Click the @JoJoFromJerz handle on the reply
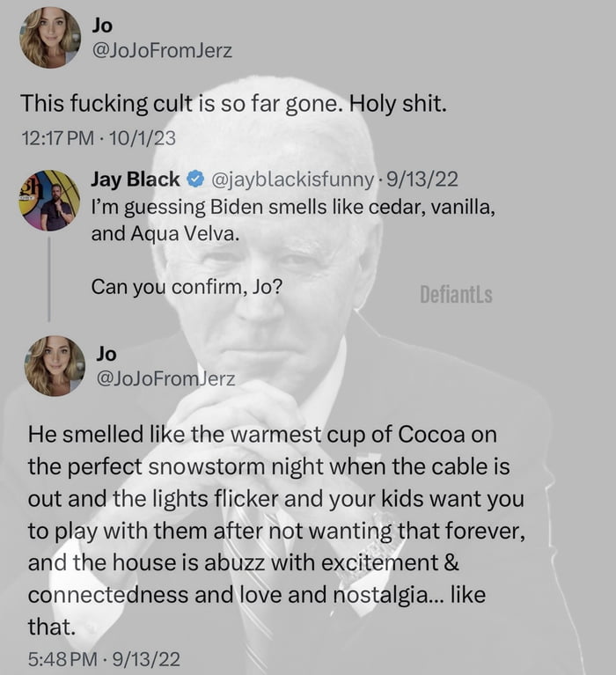This screenshot has height=675, width=616. [165, 378]
